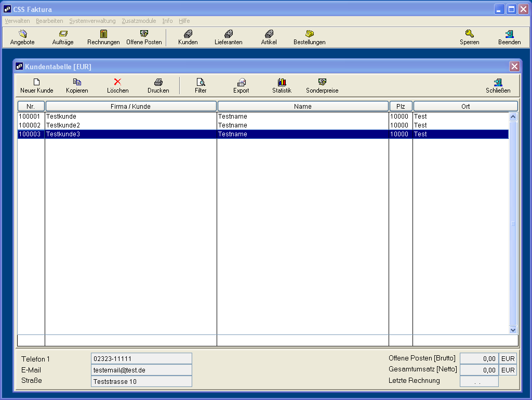Create a new customer with Neuer Kunde
Viewport: 532px width, 400px height.
pos(36,86)
